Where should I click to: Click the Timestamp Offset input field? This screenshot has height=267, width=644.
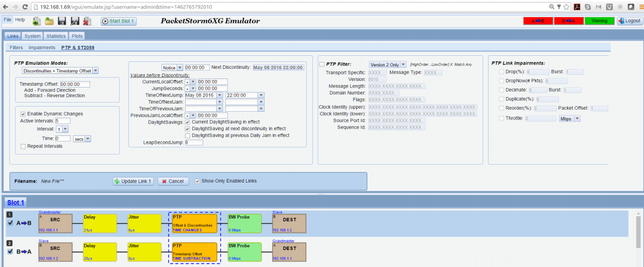[75, 84]
